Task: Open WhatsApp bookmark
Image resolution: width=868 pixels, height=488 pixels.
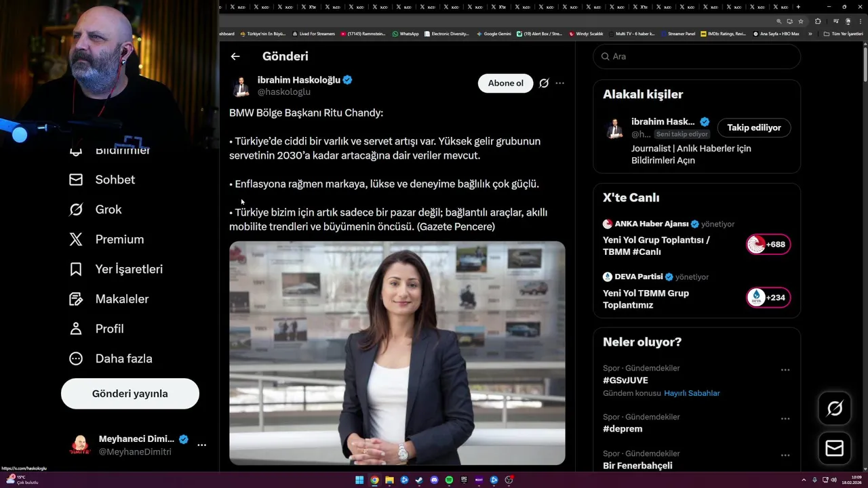Action: coord(406,33)
